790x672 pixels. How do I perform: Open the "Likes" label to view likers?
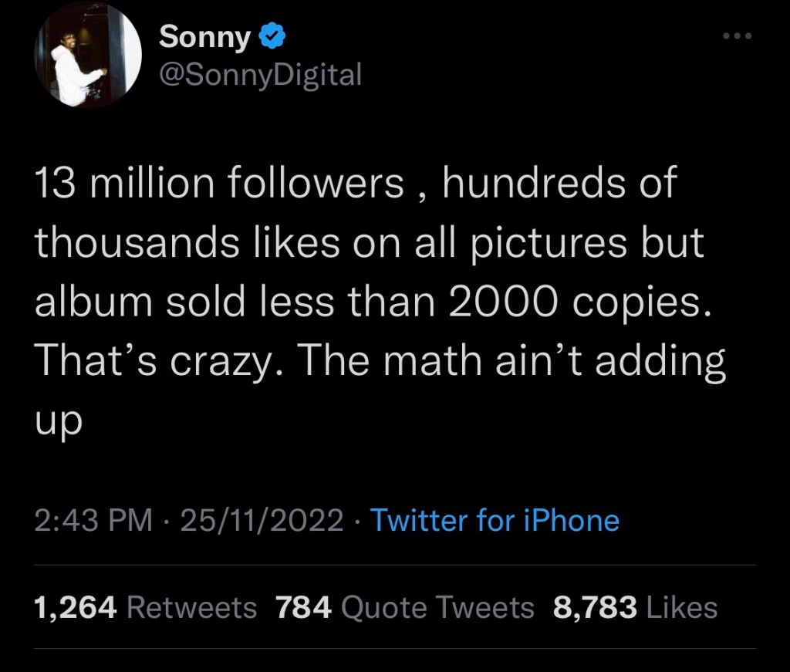pyautogui.click(x=682, y=607)
